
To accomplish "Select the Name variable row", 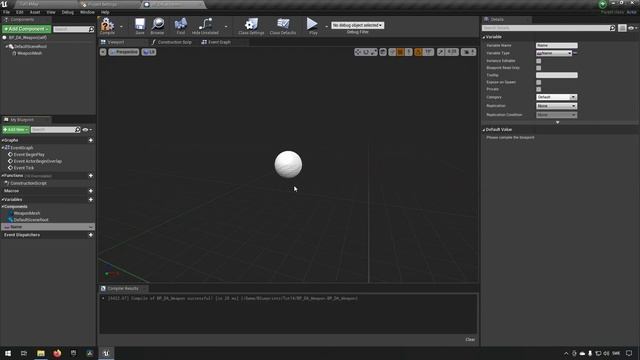I will click(48, 227).
